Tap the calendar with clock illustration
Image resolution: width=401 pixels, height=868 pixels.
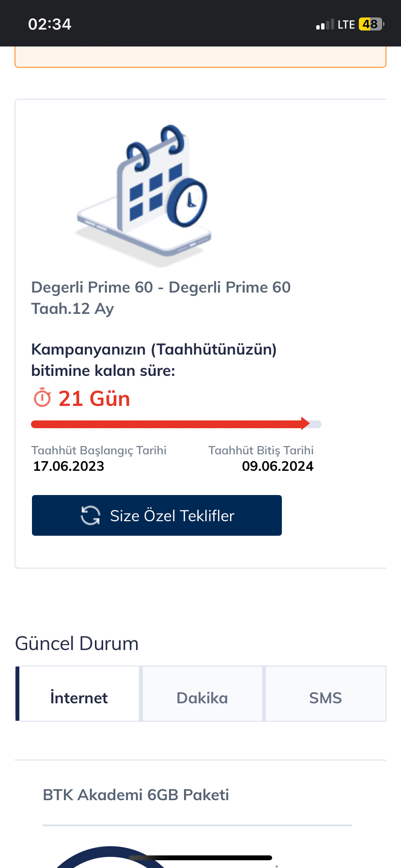(144, 195)
